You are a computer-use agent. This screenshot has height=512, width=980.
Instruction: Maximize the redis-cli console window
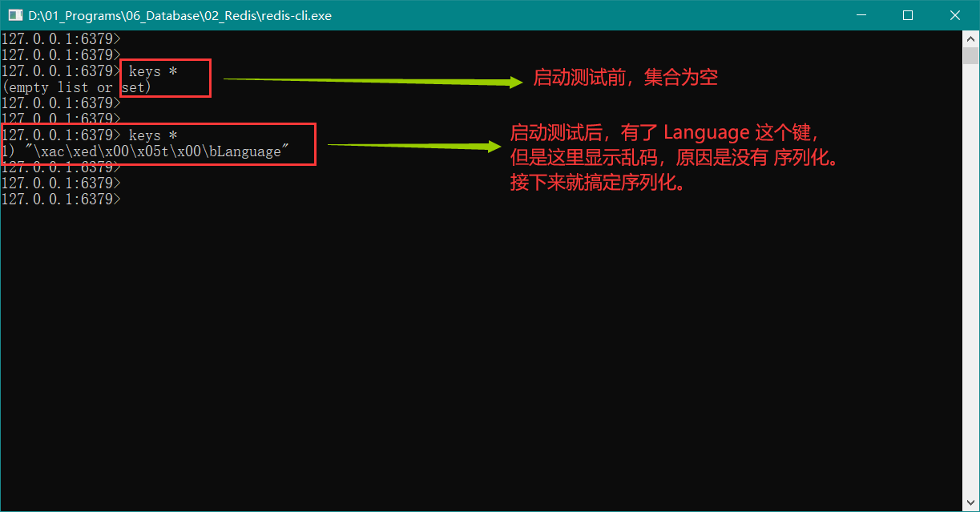pyautogui.click(x=908, y=15)
